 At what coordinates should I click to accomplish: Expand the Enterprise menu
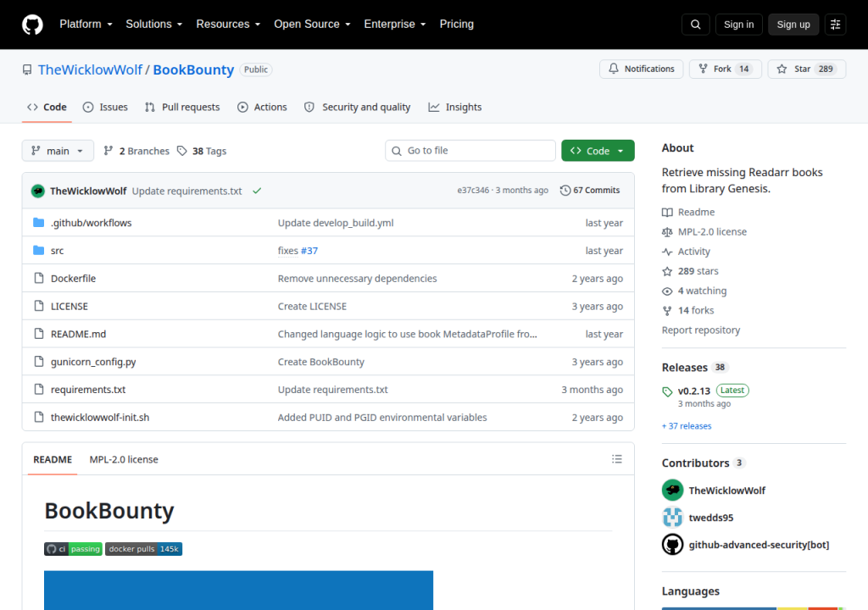(395, 24)
